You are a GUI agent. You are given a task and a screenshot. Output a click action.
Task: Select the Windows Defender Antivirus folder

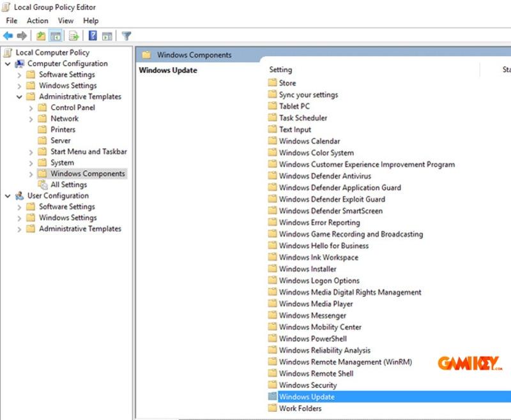click(x=324, y=176)
